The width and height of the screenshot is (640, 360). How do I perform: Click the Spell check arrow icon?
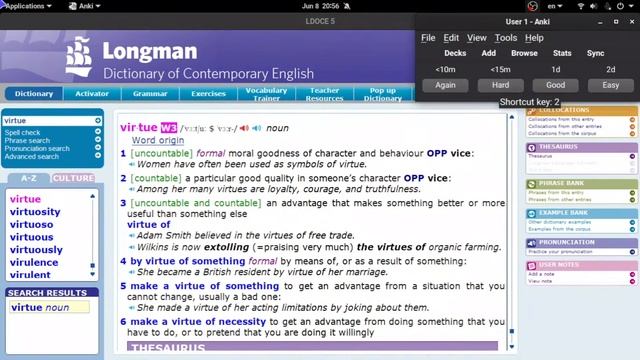98,131
